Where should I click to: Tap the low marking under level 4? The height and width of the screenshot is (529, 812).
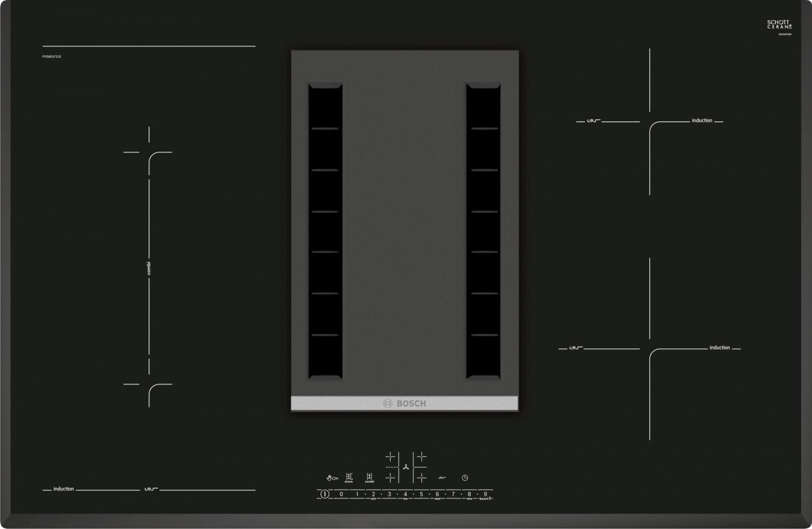pyautogui.click(x=406, y=499)
